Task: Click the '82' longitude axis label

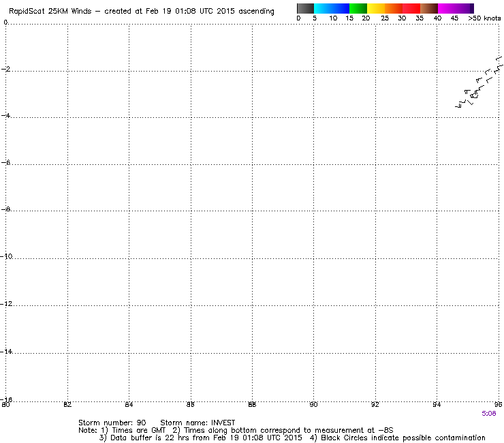Action: pos(67,404)
